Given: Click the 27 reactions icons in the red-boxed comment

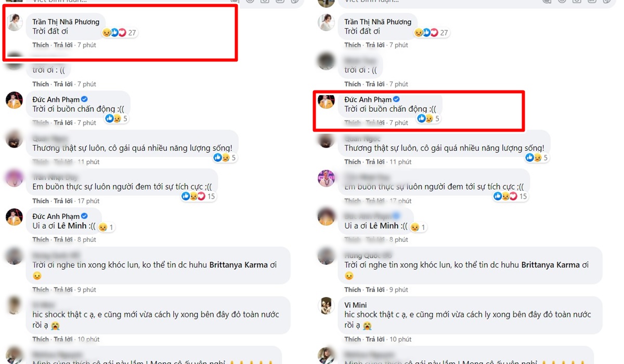Looking at the screenshot, I should coord(114,33).
